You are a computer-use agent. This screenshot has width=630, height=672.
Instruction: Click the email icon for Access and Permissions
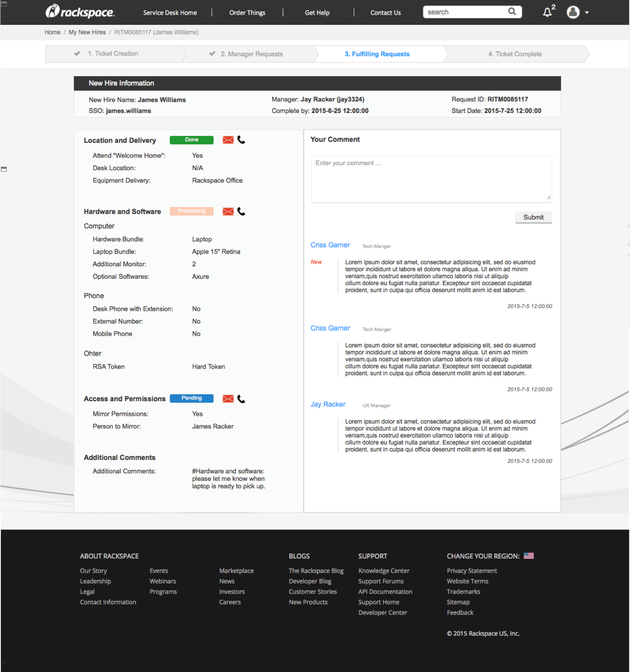point(228,399)
